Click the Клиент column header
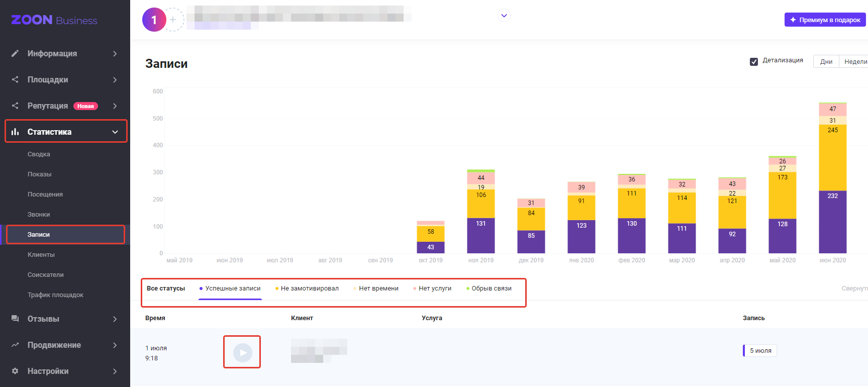Viewport: 868px width, 387px height. click(302, 318)
